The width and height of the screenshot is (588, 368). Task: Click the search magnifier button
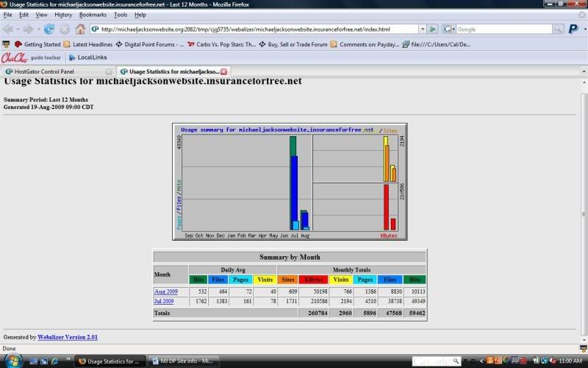pyautogui.click(x=558, y=29)
